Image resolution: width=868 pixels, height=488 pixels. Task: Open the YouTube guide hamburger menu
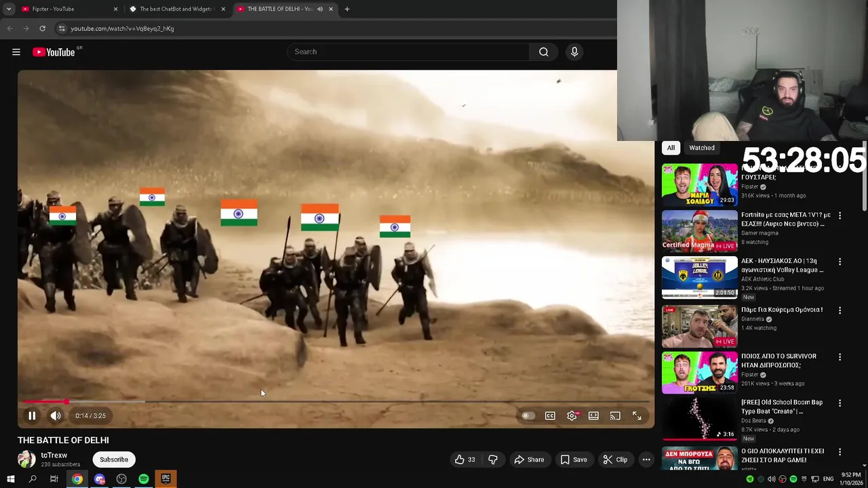[x=16, y=52]
